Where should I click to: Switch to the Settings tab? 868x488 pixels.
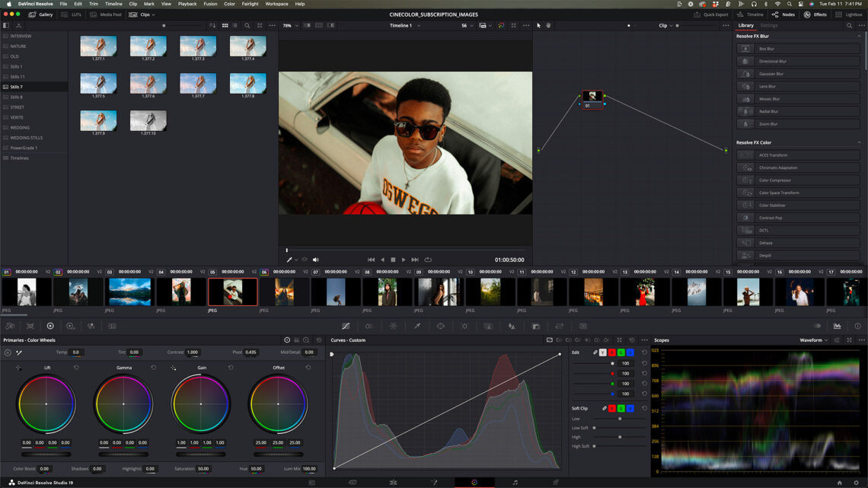click(x=769, y=25)
